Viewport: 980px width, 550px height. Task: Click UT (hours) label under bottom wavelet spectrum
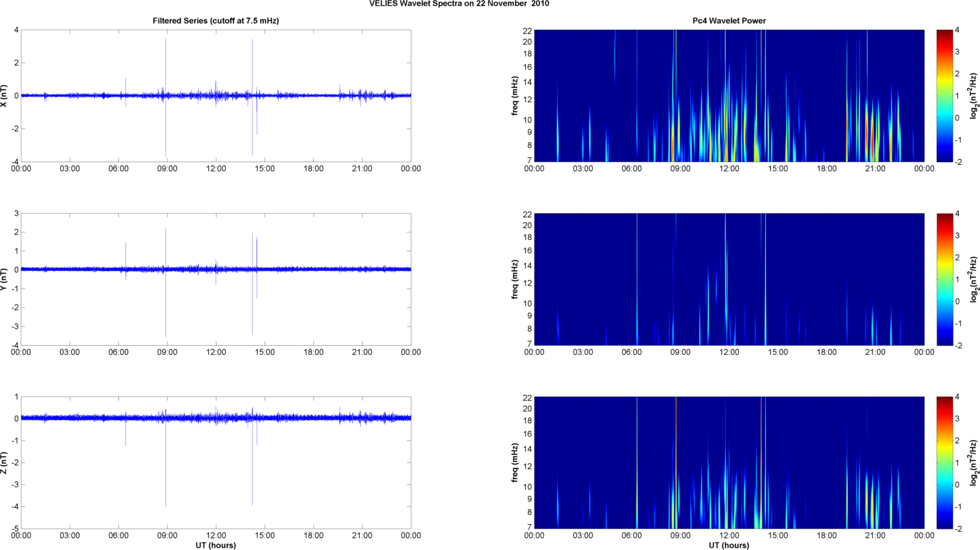click(728, 545)
